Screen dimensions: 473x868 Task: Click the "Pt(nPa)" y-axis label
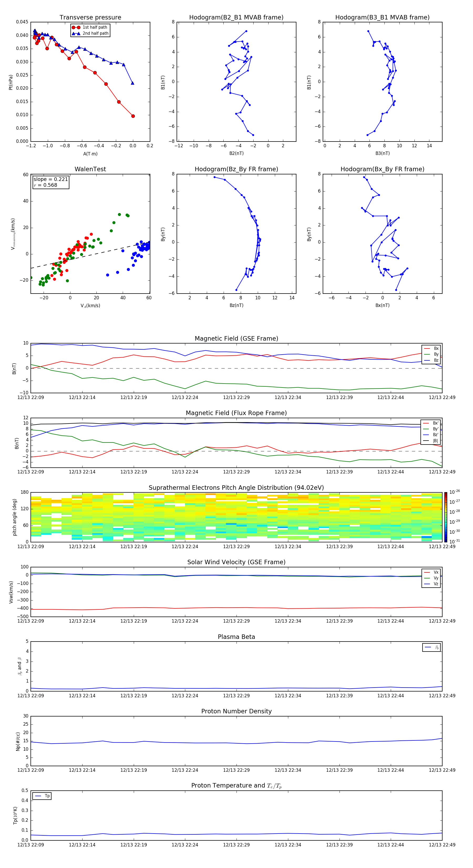coord(11,82)
